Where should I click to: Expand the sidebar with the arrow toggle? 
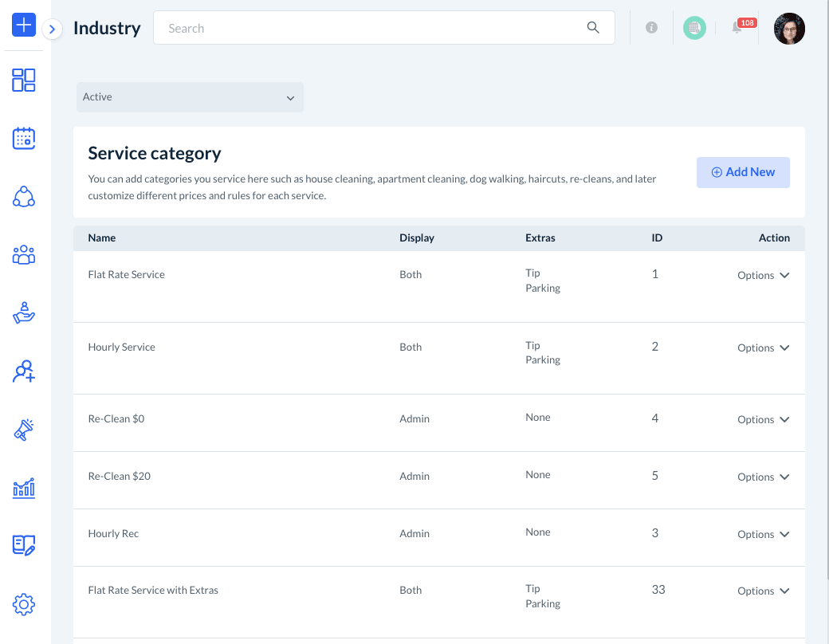pos(52,29)
